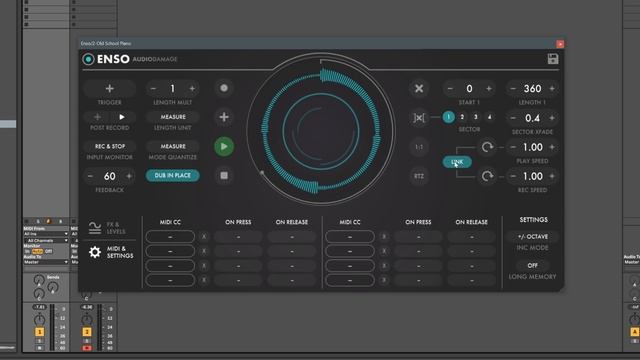
Task: Switch to the MIDI & Settings tab
Action: coord(111,252)
